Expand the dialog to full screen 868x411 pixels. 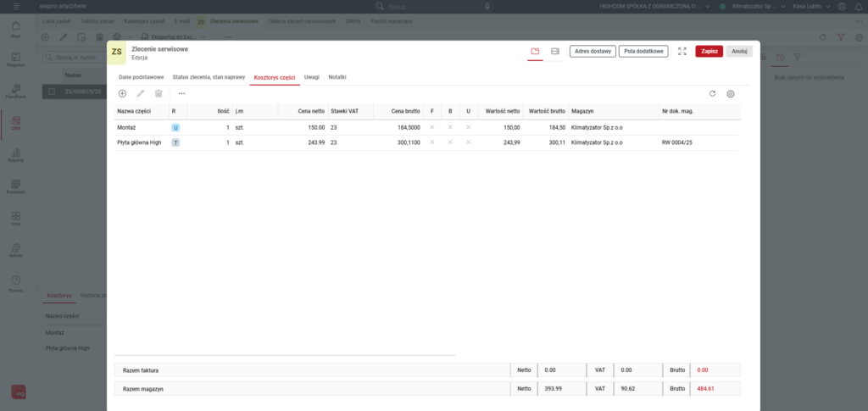coord(682,51)
